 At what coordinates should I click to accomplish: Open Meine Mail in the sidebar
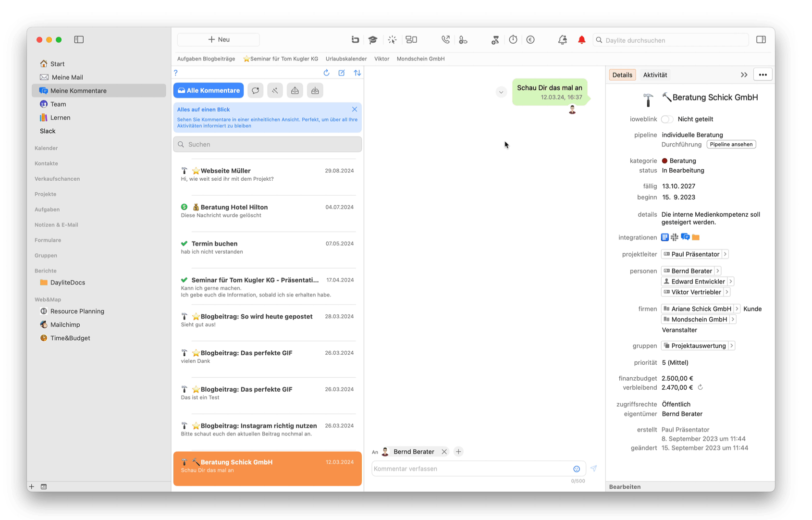98,77
